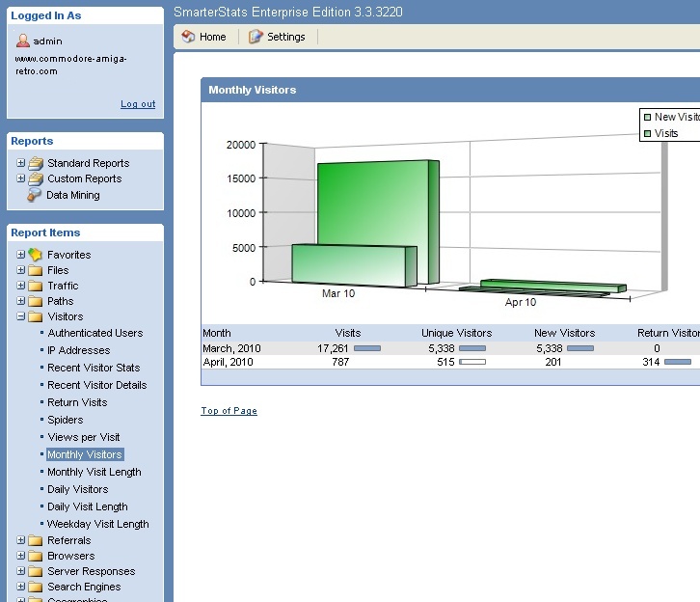Select the Daily Visitors report item

coord(77,489)
